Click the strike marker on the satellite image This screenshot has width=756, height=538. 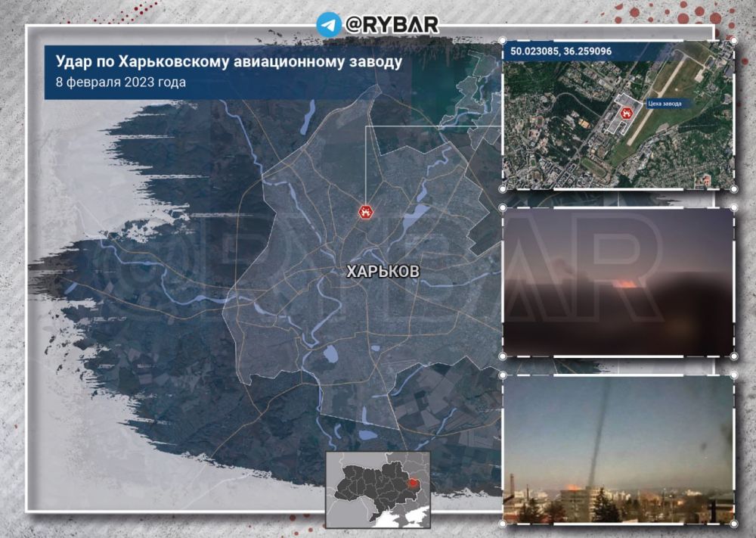[626, 114]
